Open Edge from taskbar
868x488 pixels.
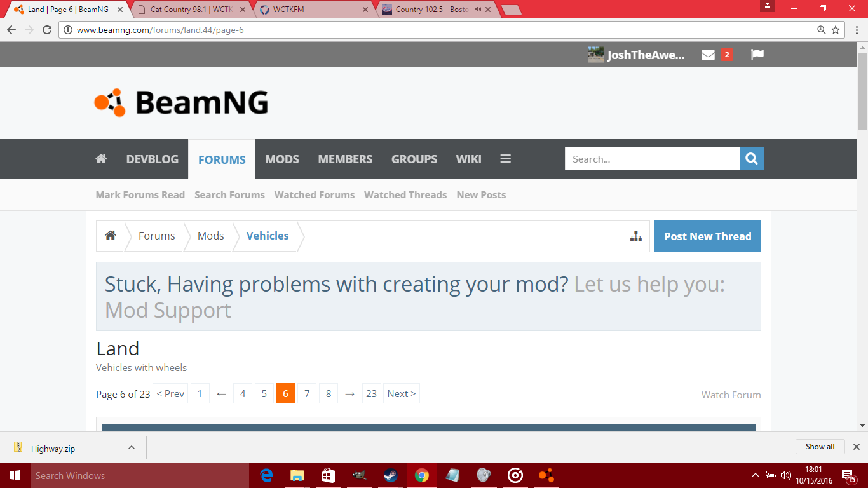click(266, 475)
